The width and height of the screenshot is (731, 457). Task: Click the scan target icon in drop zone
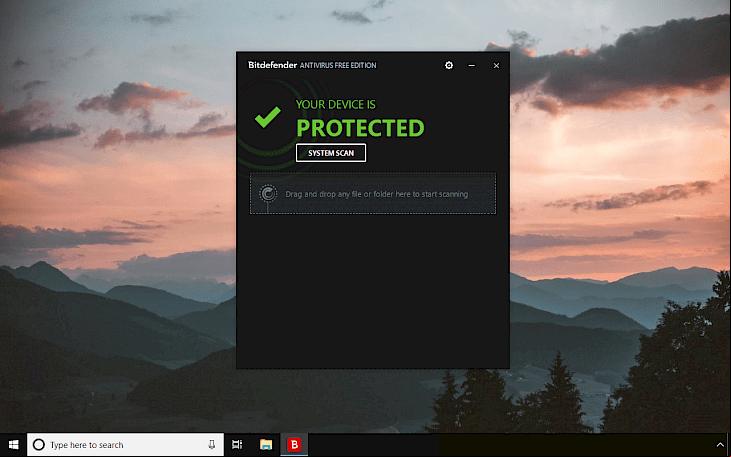pos(268,194)
